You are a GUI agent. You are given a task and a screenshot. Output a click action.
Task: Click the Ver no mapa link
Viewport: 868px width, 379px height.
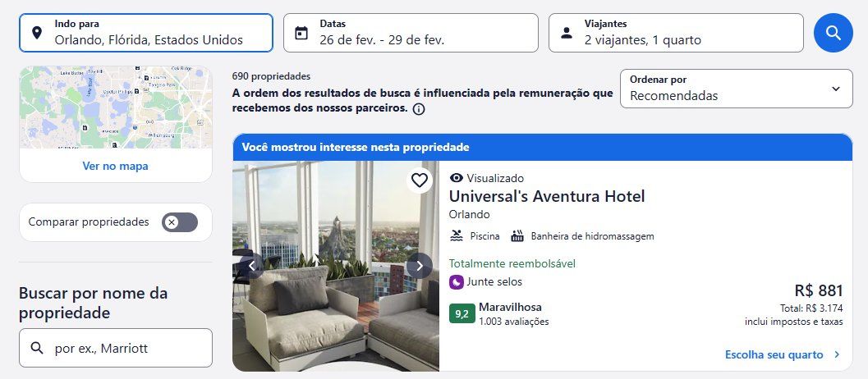(115, 166)
